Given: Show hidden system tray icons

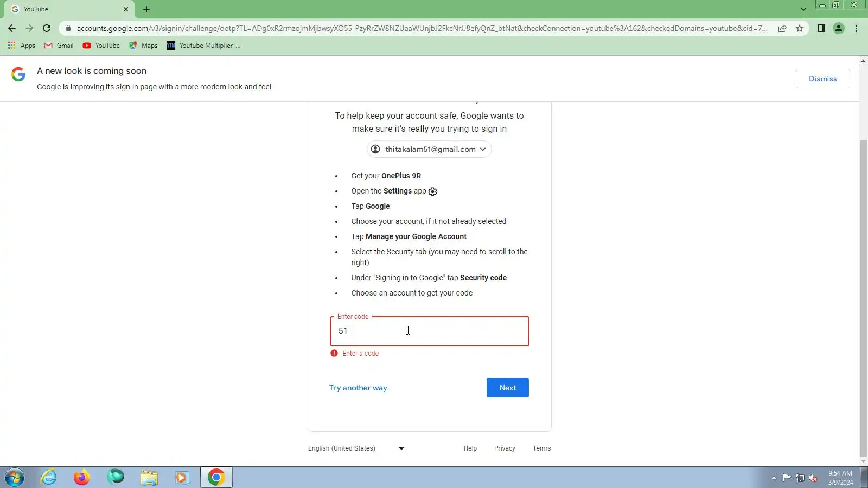Looking at the screenshot, I should pyautogui.click(x=774, y=478).
